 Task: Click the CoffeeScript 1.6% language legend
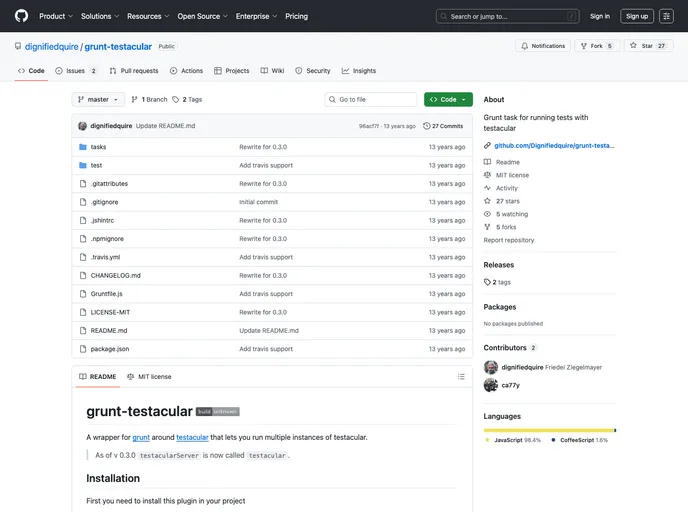point(580,440)
